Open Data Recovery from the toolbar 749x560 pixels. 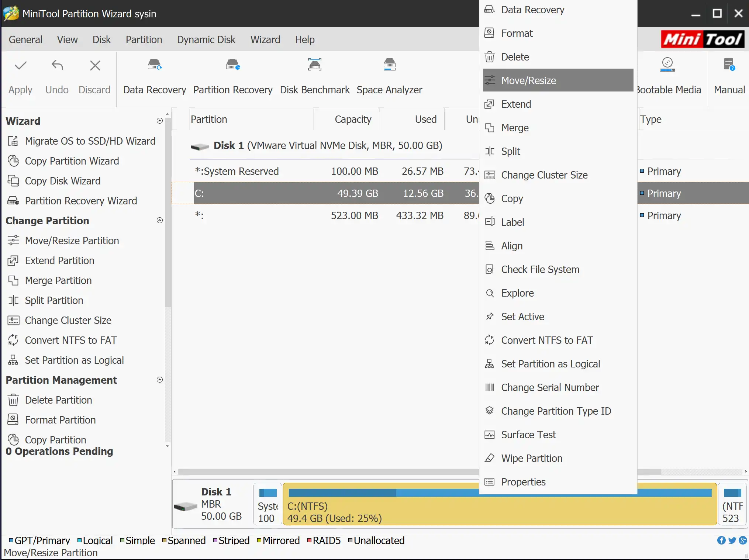155,77
